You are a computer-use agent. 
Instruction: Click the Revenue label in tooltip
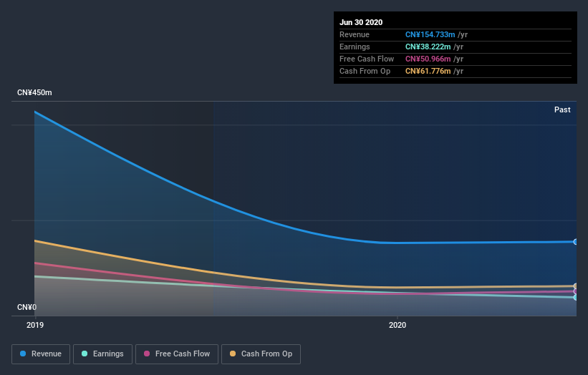(x=355, y=34)
